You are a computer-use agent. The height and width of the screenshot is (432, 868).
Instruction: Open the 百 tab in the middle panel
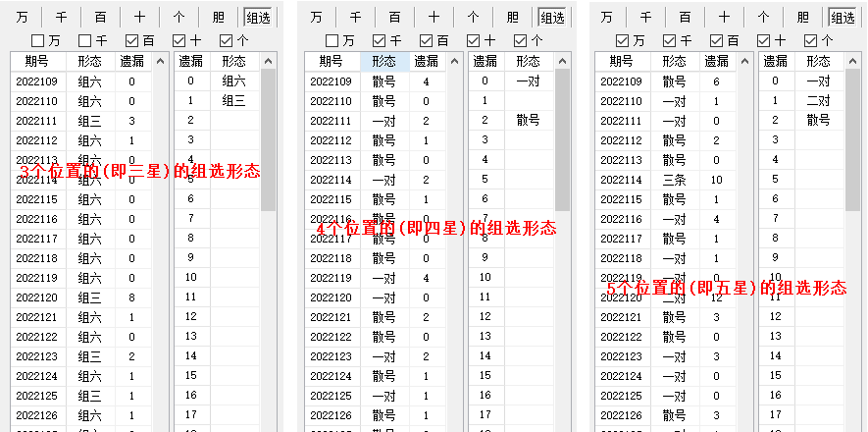[x=394, y=17]
